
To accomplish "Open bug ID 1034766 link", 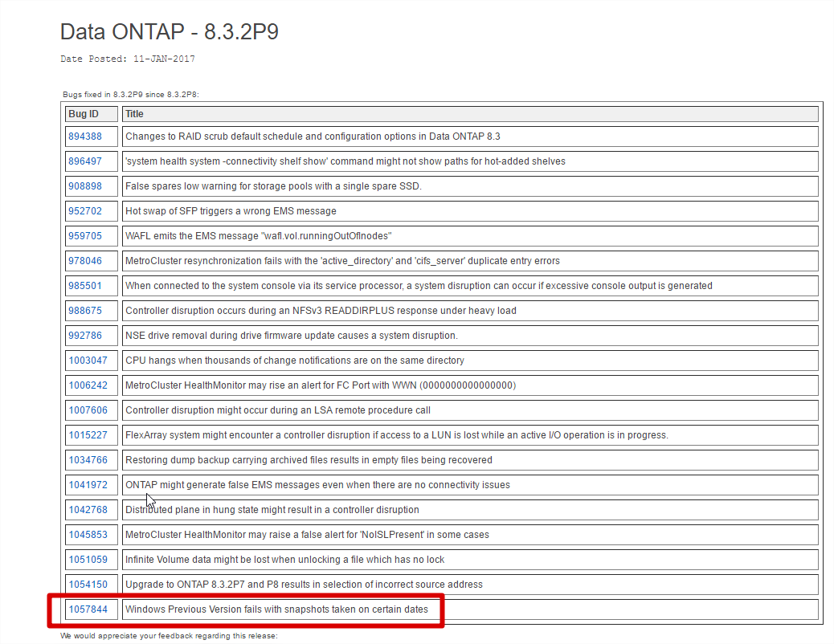I will point(88,460).
